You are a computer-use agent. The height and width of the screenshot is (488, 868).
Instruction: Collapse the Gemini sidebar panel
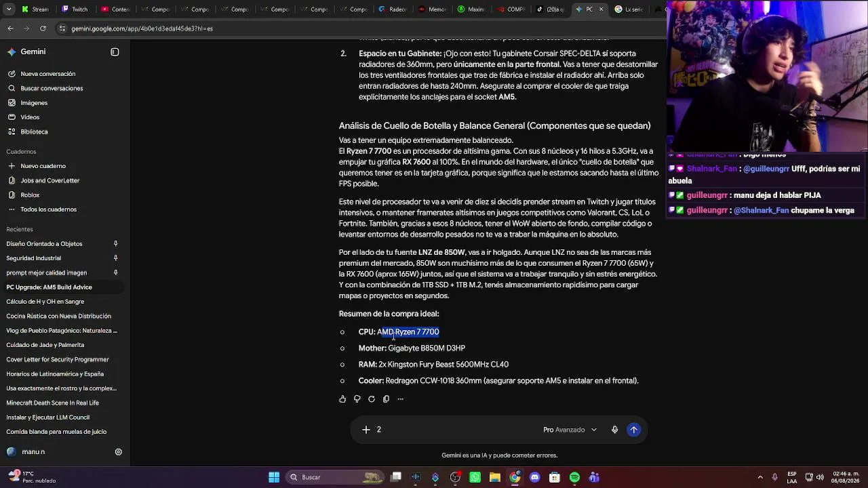point(115,52)
